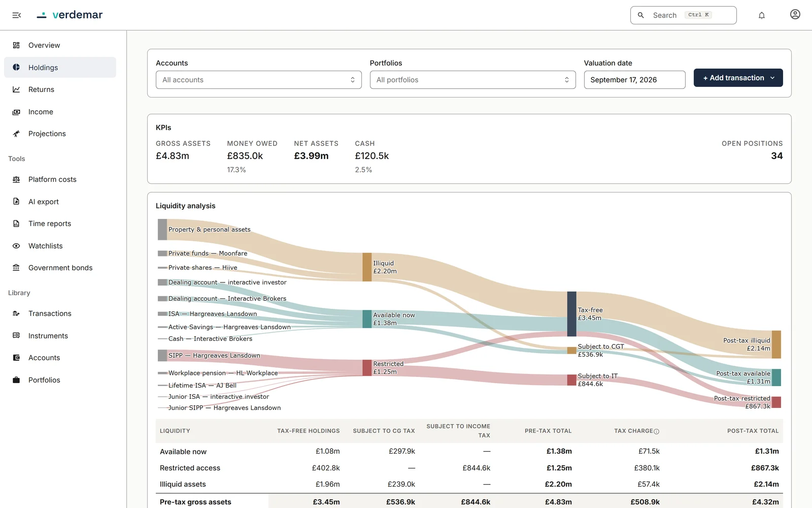Click the Restricted access table row

tap(469, 468)
